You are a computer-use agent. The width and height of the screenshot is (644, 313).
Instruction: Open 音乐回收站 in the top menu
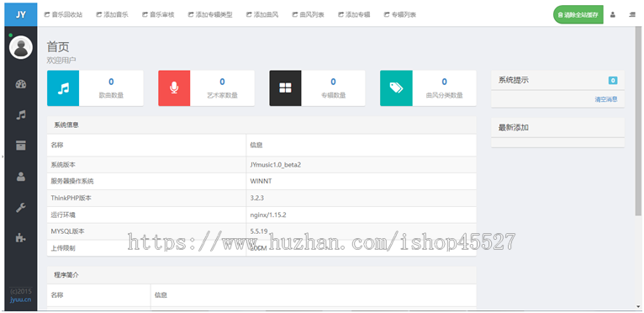[x=63, y=15]
